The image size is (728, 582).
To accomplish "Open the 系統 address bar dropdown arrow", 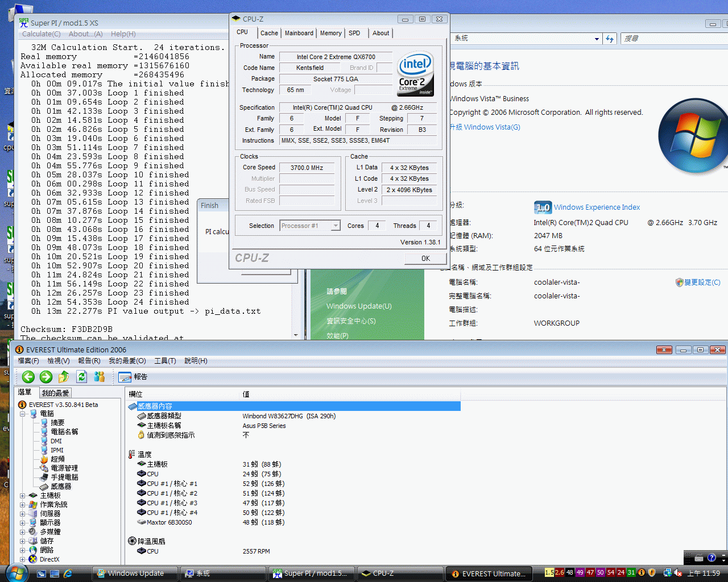I will click(597, 39).
